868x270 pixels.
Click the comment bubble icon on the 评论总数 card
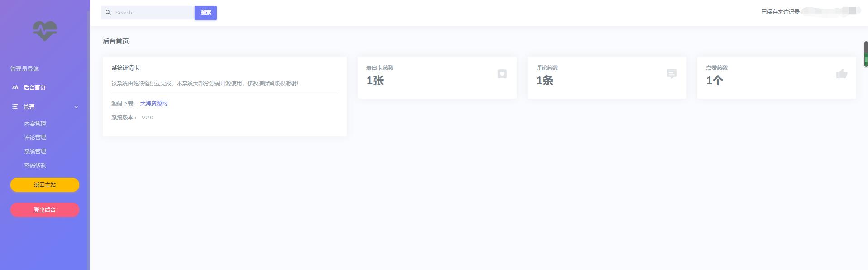pos(671,74)
